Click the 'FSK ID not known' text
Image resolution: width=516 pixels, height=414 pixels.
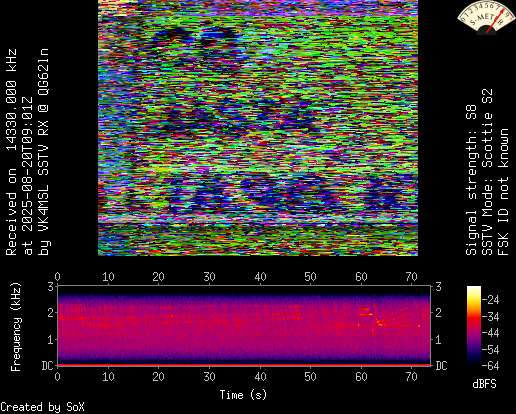[x=503, y=192]
